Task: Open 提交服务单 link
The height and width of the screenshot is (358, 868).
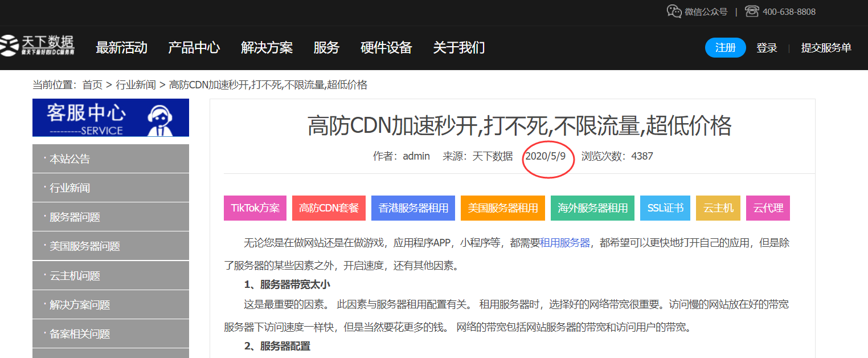Action: pyautogui.click(x=826, y=48)
